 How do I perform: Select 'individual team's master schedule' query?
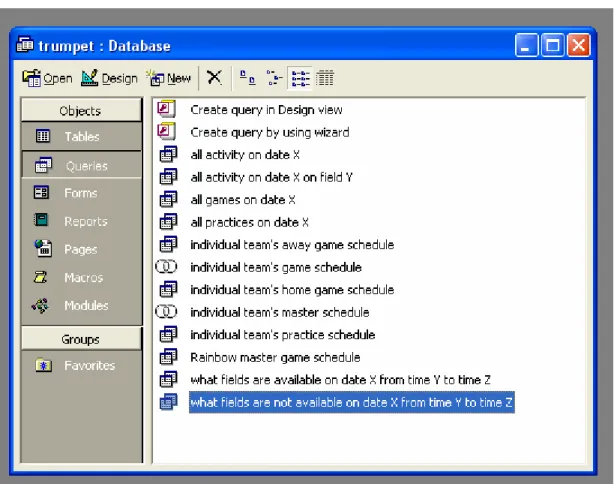(x=280, y=312)
